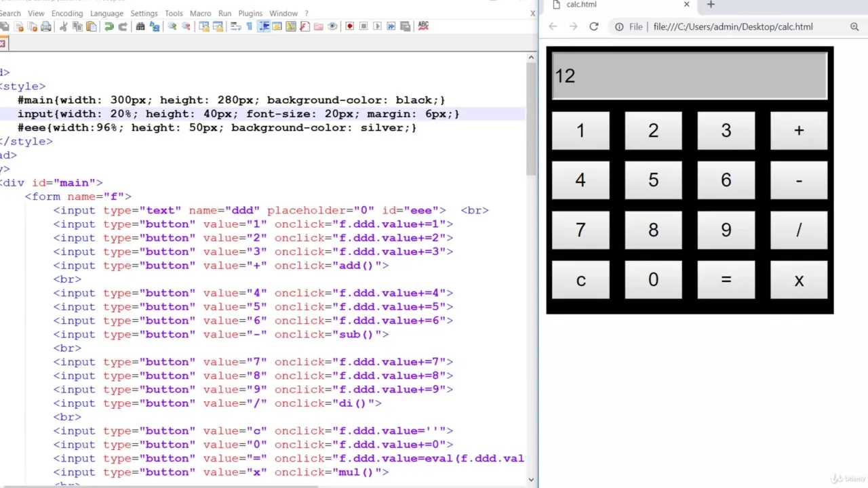Open the Replace tool icon
868x488 pixels.
(x=155, y=26)
